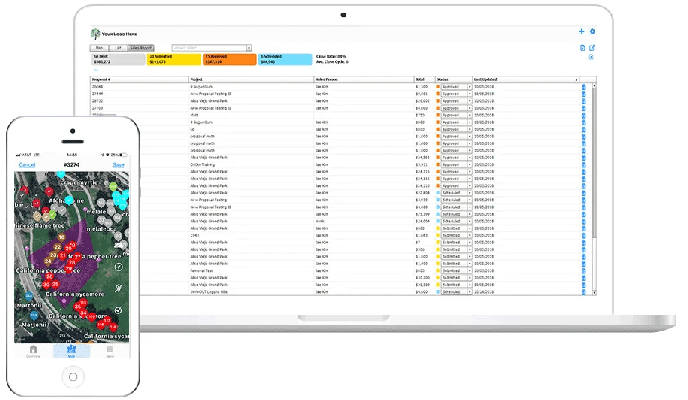688x400 pixels.
Task: Tap the brown pin numbered 22 on the map
Action: [57, 247]
